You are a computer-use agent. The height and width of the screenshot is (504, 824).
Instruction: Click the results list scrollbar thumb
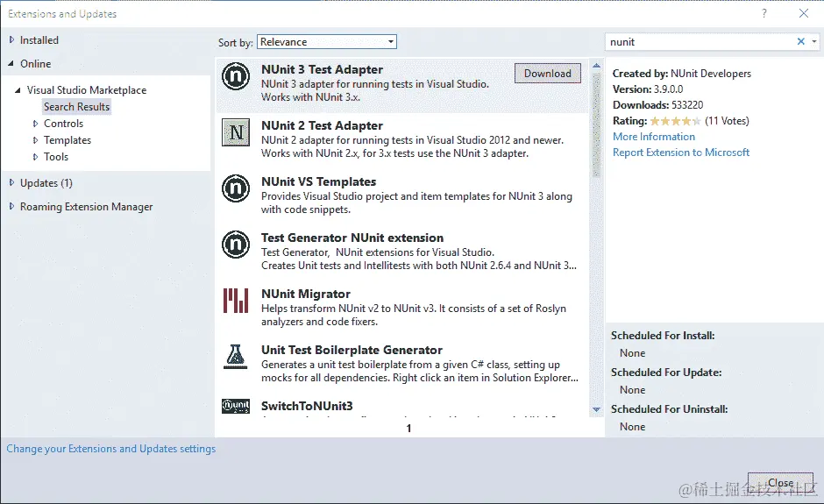(596, 125)
